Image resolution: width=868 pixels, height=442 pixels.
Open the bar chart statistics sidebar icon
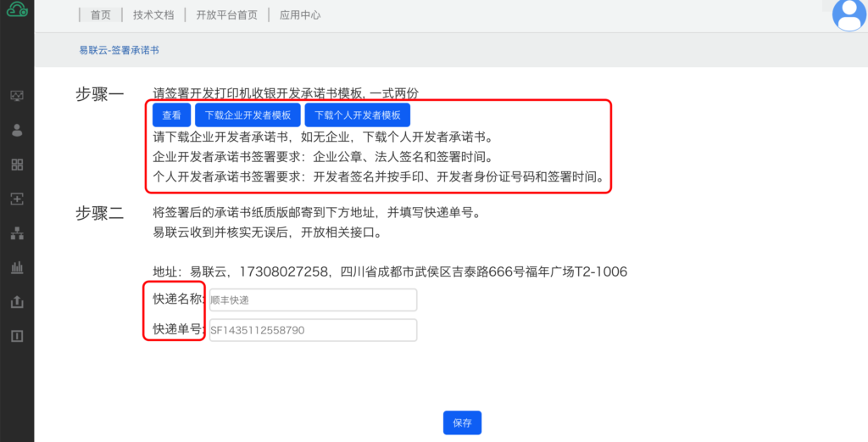point(17,267)
